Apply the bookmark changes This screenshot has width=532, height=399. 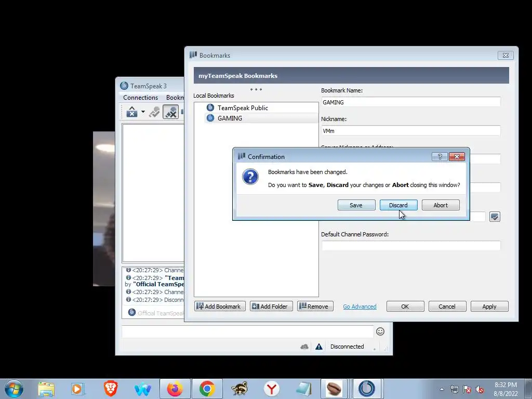point(489,306)
